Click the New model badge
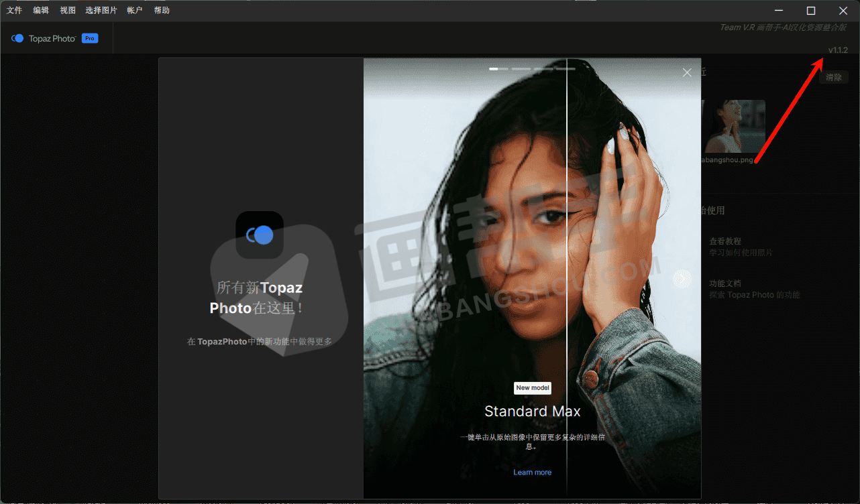 [x=532, y=388]
